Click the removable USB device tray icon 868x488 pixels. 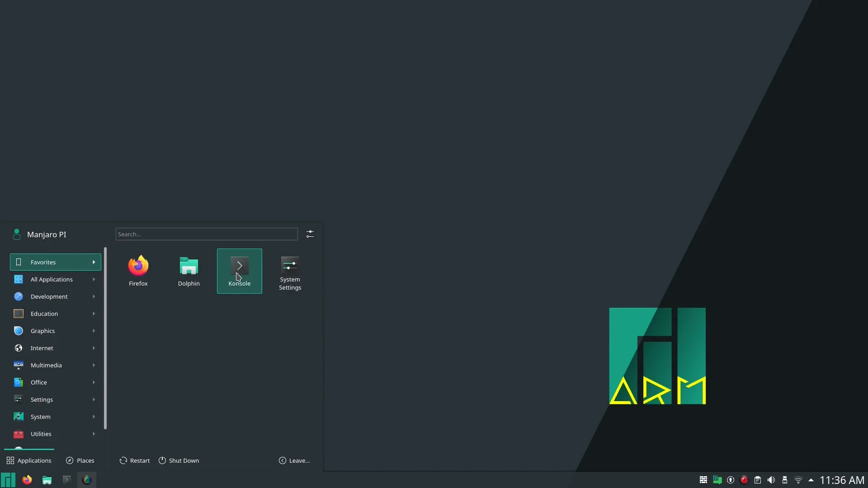pyautogui.click(x=785, y=480)
